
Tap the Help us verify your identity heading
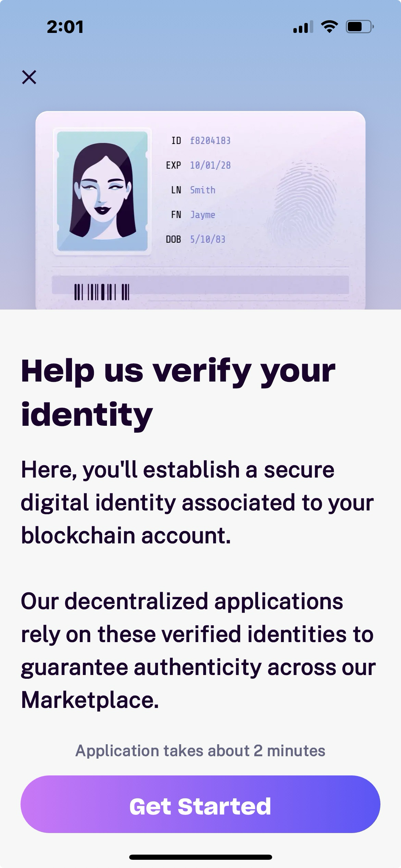pos(178,393)
